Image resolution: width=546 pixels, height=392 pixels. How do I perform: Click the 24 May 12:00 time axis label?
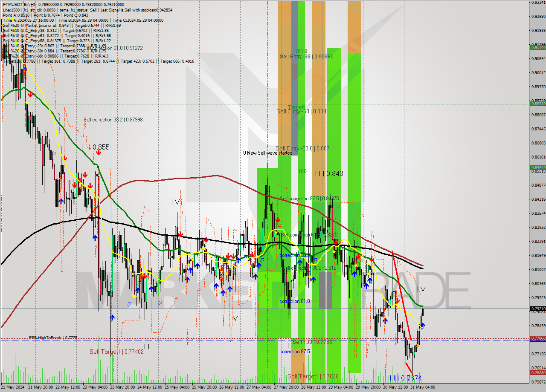point(150,387)
